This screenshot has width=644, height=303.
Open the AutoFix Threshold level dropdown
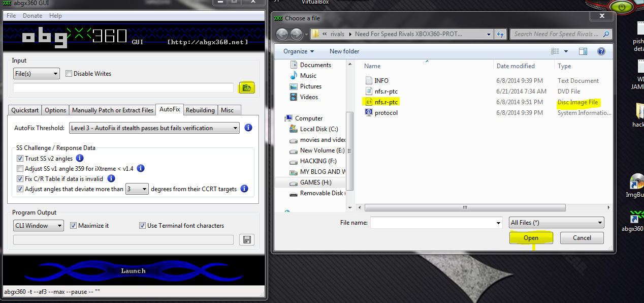click(x=154, y=128)
